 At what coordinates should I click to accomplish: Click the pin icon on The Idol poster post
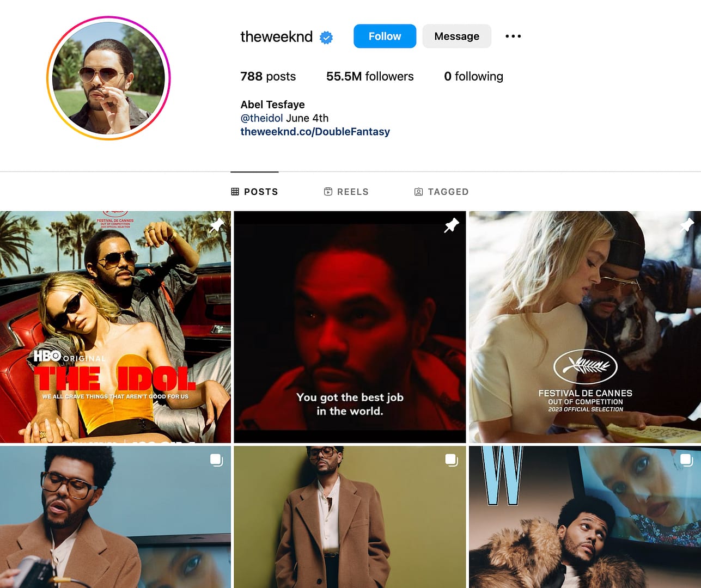click(x=216, y=225)
